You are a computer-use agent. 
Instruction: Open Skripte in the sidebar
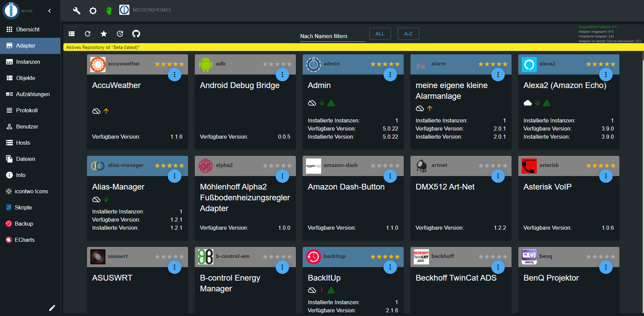click(30, 207)
